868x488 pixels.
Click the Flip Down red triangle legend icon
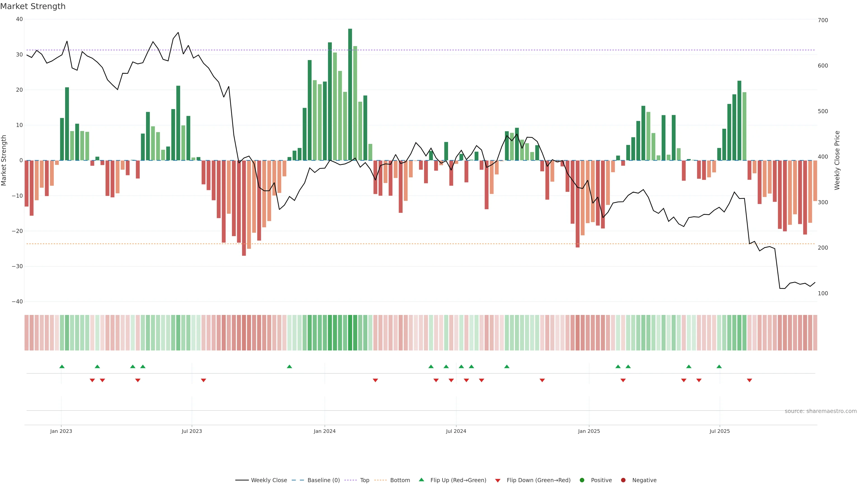tap(498, 480)
